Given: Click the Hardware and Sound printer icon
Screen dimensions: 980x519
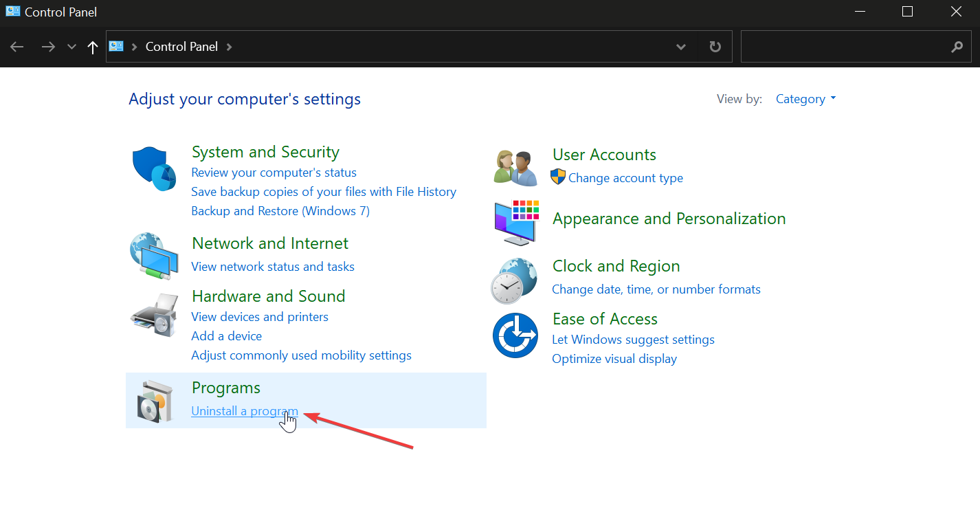Looking at the screenshot, I should click(153, 315).
